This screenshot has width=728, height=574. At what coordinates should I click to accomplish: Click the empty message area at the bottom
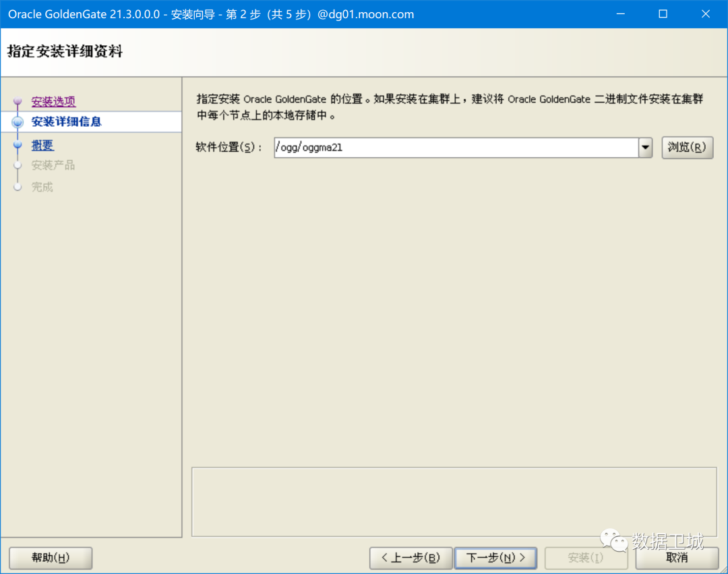(x=454, y=502)
